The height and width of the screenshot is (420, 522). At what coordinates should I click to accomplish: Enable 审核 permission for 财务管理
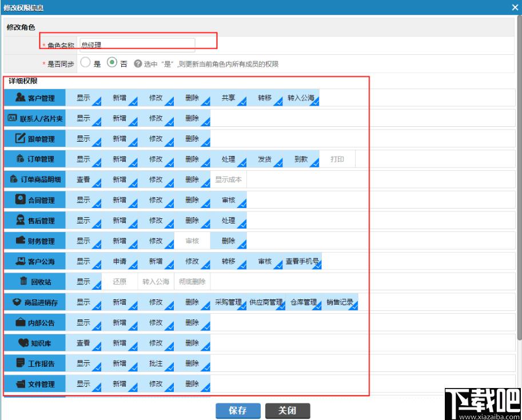[192, 241]
